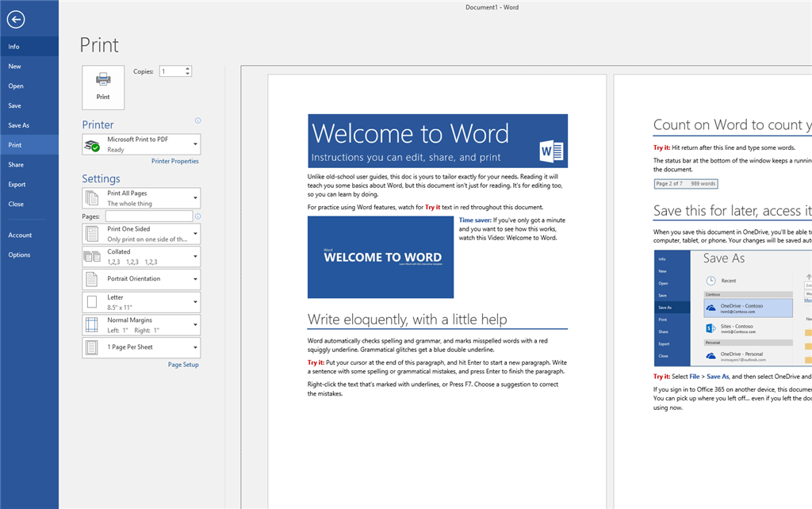The width and height of the screenshot is (812, 509).
Task: Click the 'Time saver:' text in preview
Action: 475,220
